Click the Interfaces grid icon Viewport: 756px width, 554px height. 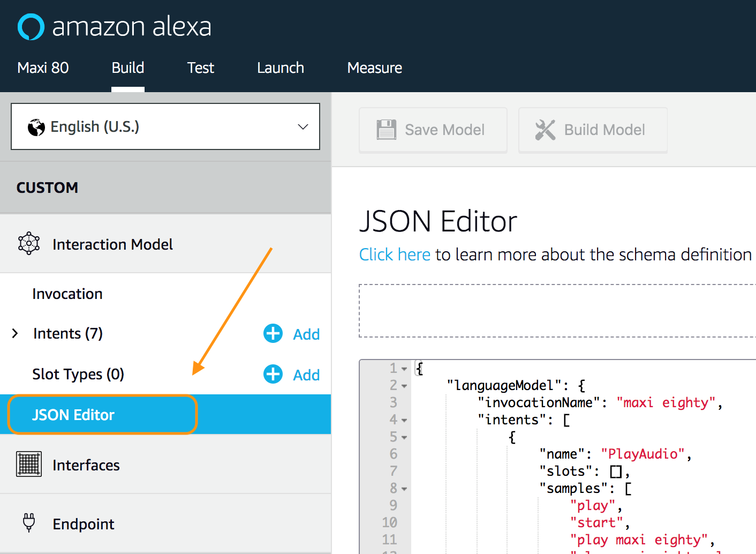[28, 464]
